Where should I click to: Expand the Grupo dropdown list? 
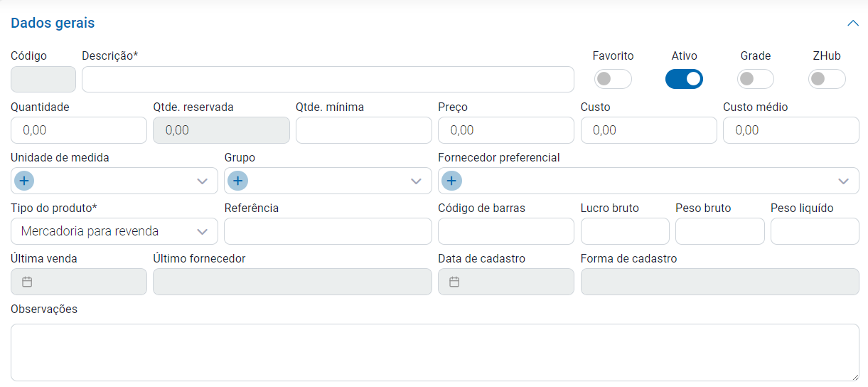(x=416, y=181)
